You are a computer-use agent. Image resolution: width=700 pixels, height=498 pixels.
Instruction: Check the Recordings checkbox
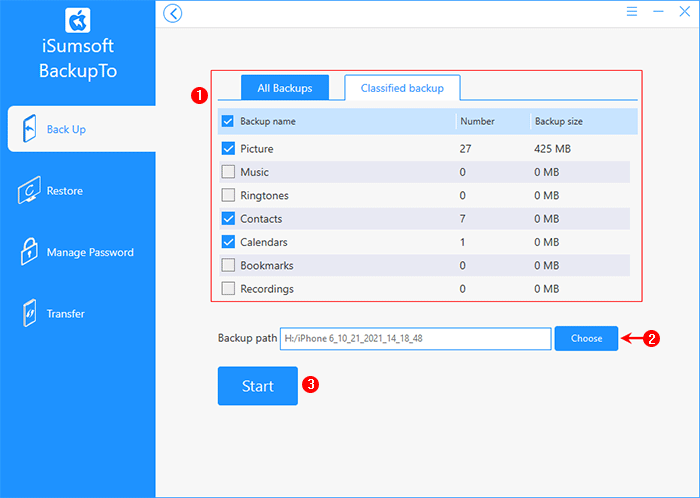(x=228, y=289)
